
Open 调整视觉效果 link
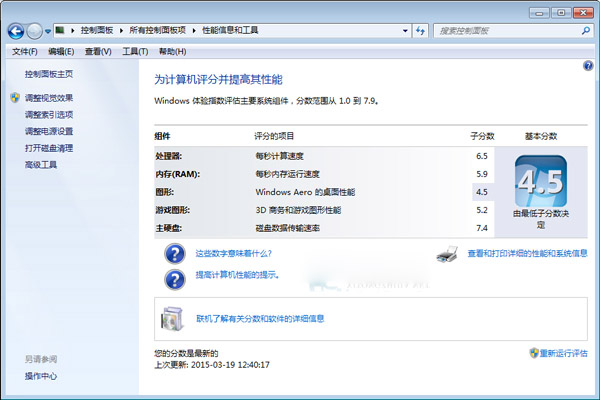point(49,98)
